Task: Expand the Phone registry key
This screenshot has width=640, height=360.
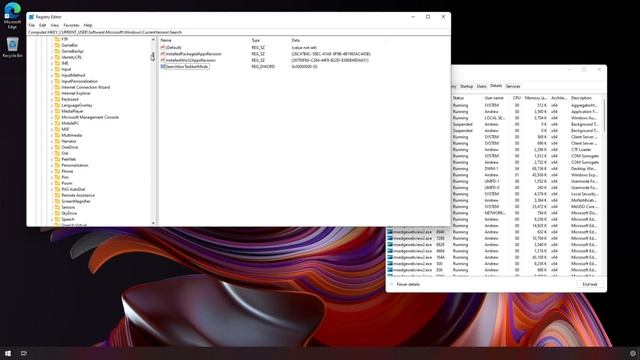Action: (x=52, y=171)
